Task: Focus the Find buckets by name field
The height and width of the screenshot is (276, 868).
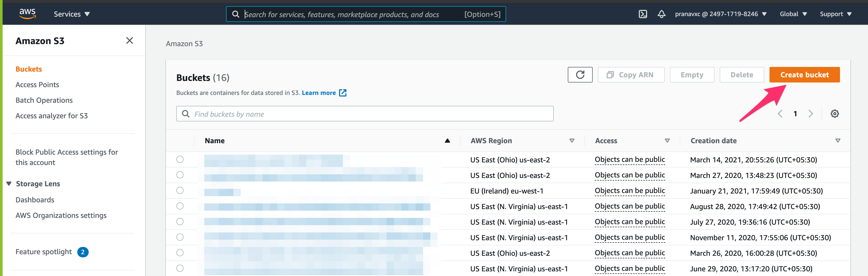Action: pos(365,114)
